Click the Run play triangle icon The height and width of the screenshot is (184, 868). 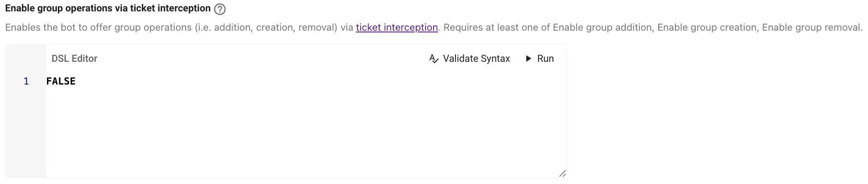529,59
